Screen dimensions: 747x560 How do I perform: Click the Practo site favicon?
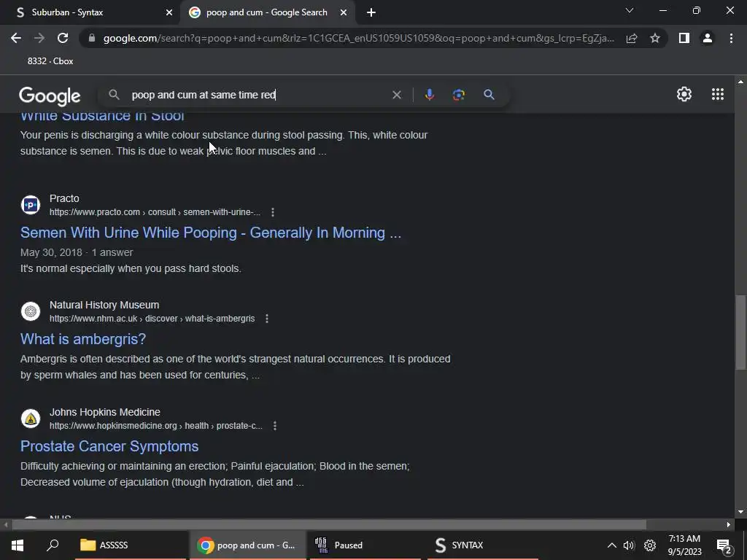click(31, 205)
